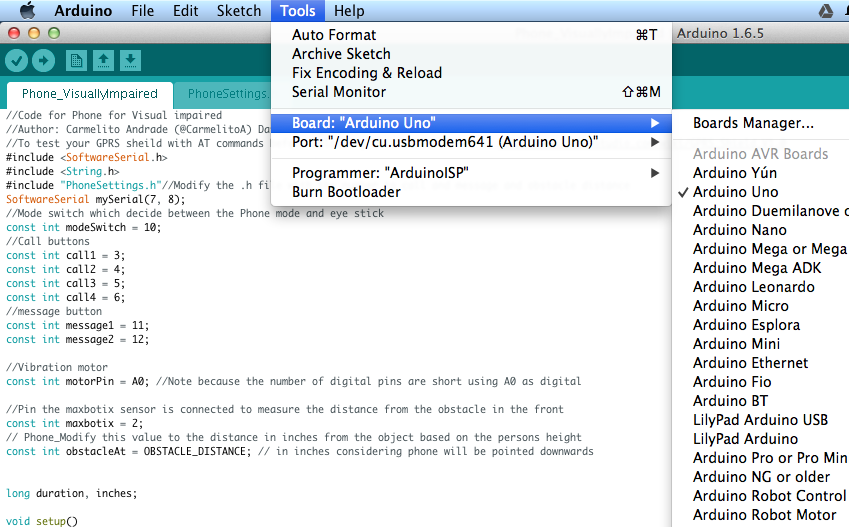Click the line 'const int maxbotix = 2;'
Screen dimensions: 849x527
(75, 424)
